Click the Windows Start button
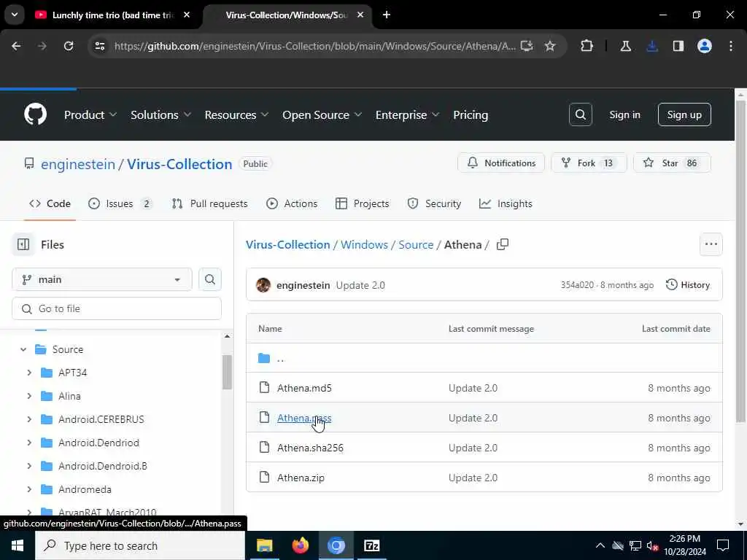This screenshot has height=560, width=747. point(18,545)
